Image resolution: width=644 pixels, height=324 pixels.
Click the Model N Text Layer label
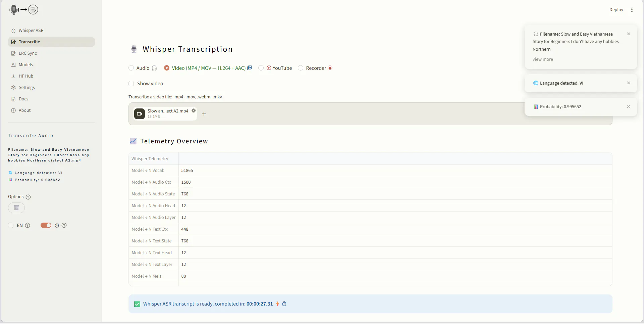coord(152,265)
